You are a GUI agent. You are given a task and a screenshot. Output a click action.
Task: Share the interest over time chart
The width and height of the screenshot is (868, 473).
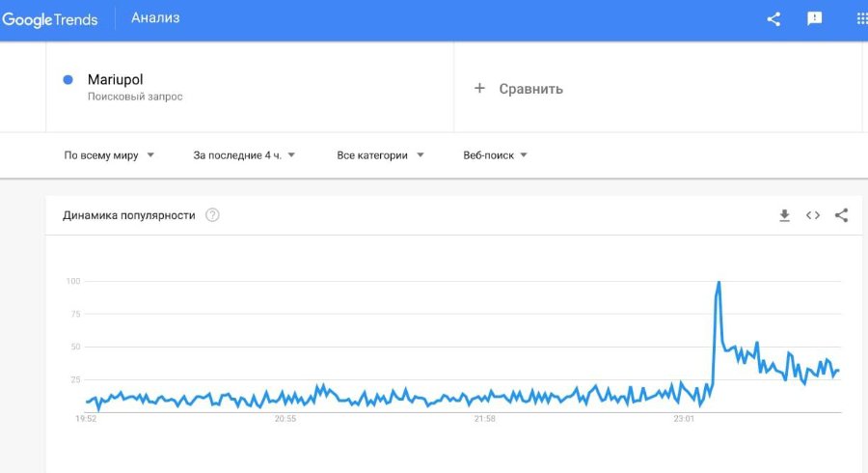point(841,215)
